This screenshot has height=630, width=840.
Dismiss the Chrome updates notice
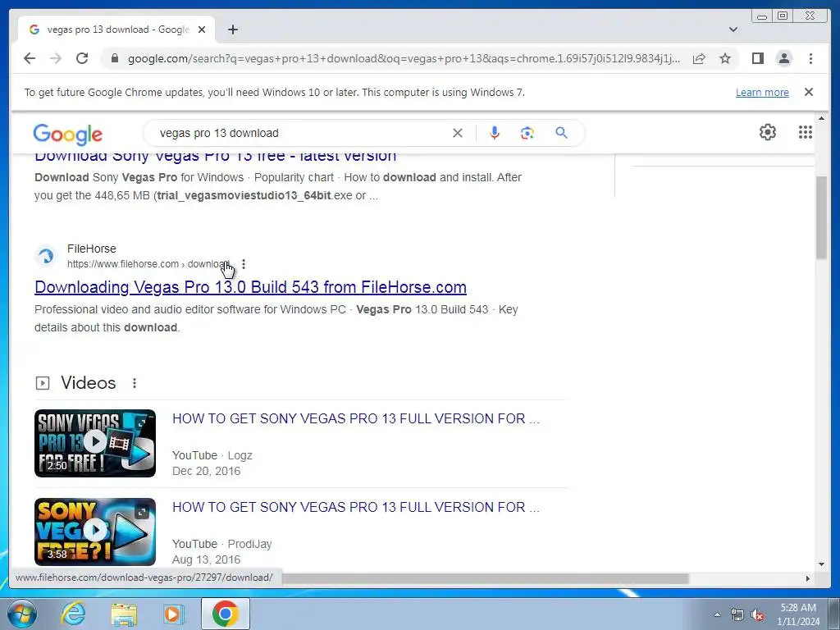point(808,92)
